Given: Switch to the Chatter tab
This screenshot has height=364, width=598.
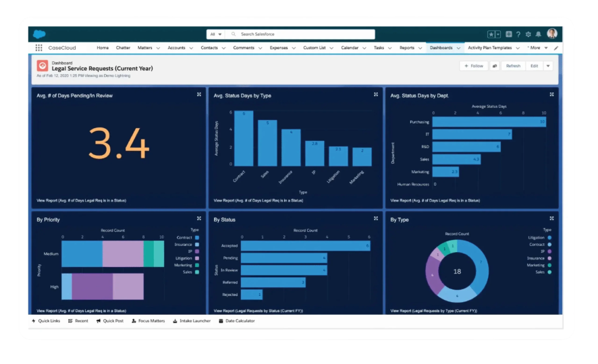Looking at the screenshot, I should click(x=123, y=48).
